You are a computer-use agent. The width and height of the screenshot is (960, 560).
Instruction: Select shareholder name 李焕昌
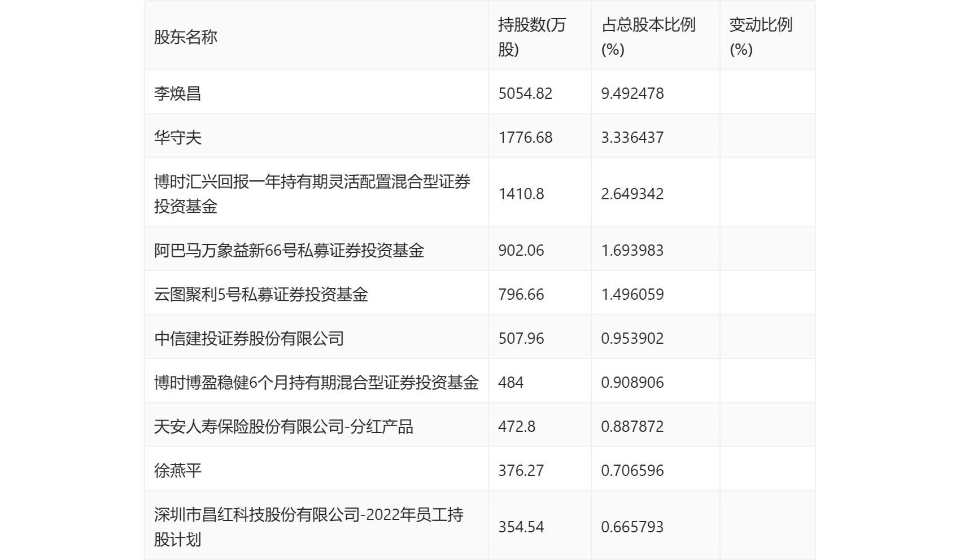point(178,93)
